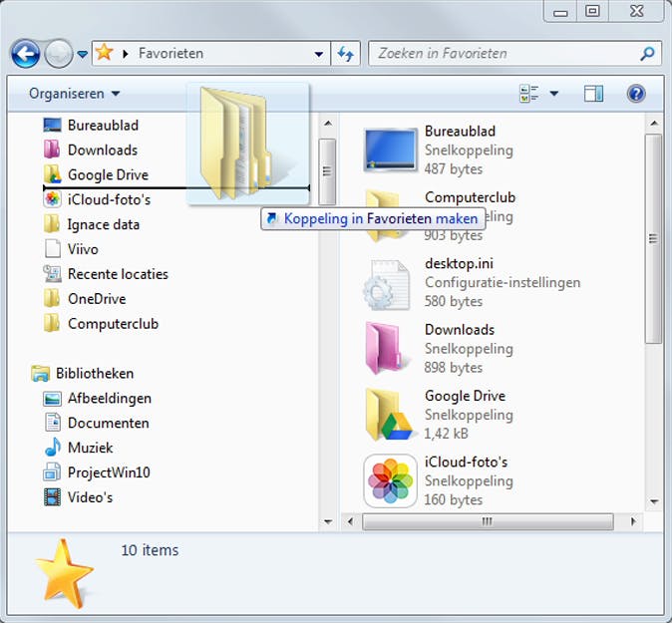Select the Downloads shortcut in file list
This screenshot has width=672, height=623.
click(x=438, y=349)
